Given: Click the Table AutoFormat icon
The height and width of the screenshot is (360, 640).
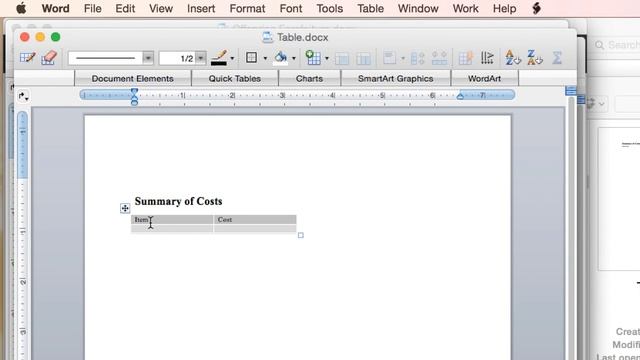Looking at the screenshot, I should click(x=465, y=58).
